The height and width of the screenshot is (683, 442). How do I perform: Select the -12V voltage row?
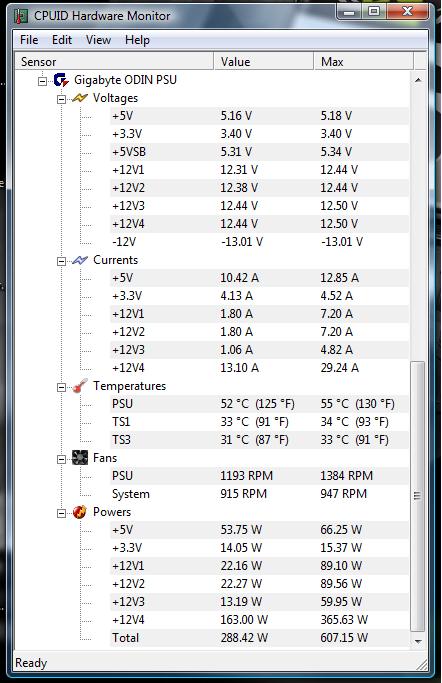coord(259,242)
